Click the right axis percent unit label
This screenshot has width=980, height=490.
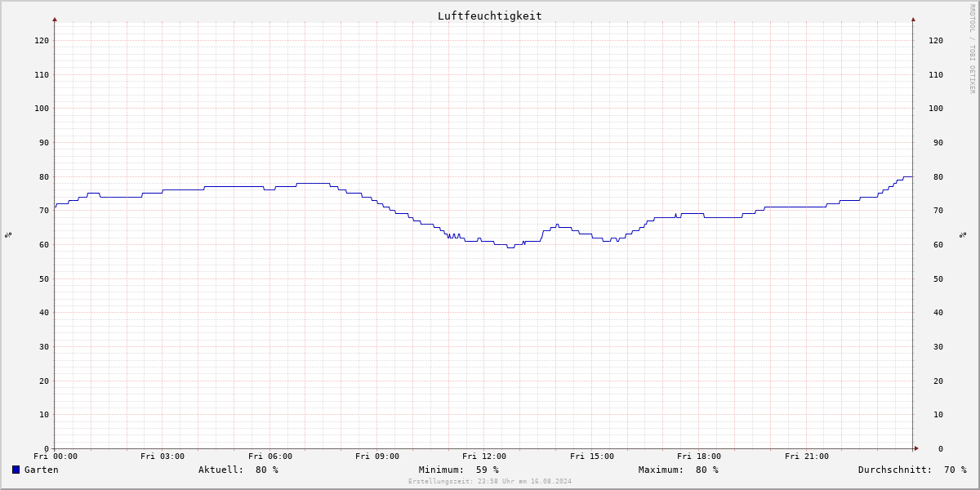click(962, 235)
